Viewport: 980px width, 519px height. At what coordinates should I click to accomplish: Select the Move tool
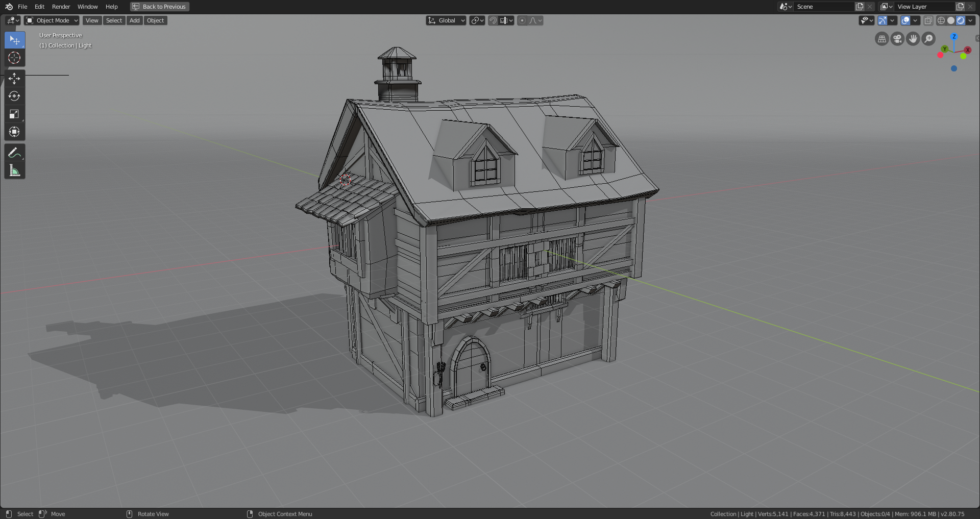pos(14,78)
